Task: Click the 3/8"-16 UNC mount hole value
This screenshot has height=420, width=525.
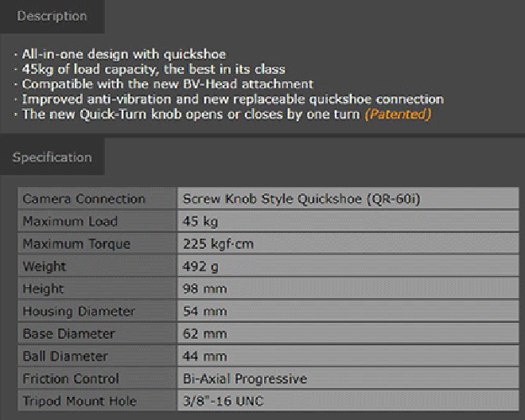Action: (224, 401)
